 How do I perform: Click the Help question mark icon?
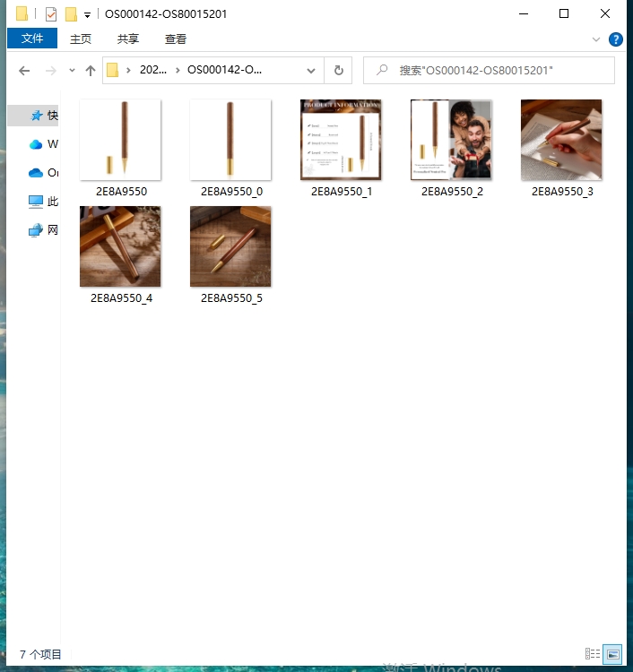616,39
